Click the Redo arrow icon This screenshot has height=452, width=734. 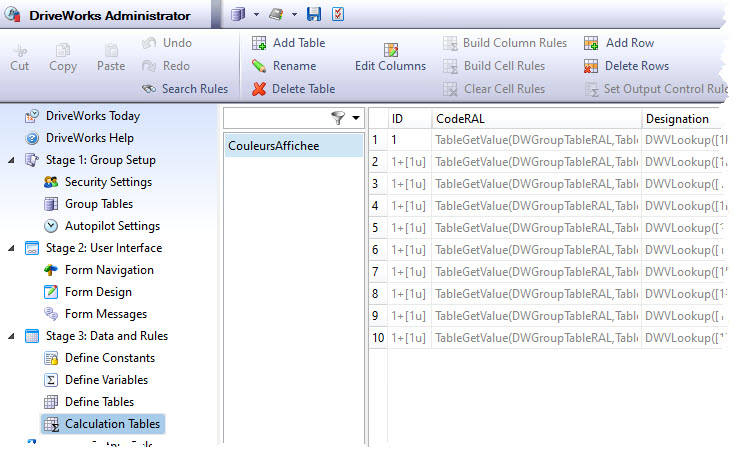point(149,66)
